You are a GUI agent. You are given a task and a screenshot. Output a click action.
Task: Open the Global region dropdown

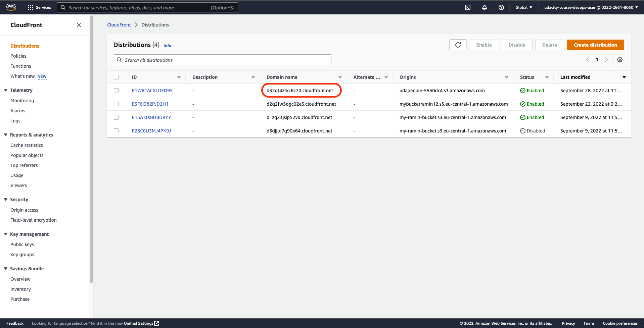tap(524, 7)
